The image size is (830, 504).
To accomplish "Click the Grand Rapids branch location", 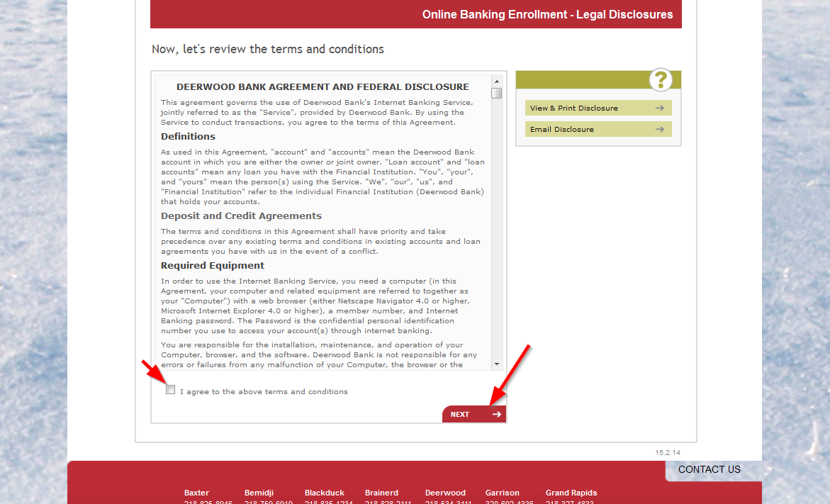I will click(x=571, y=493).
